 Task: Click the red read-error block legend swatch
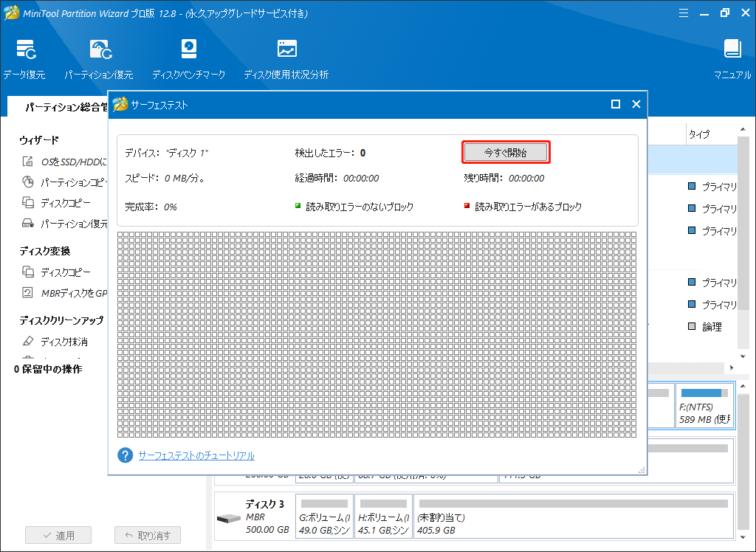(x=467, y=206)
